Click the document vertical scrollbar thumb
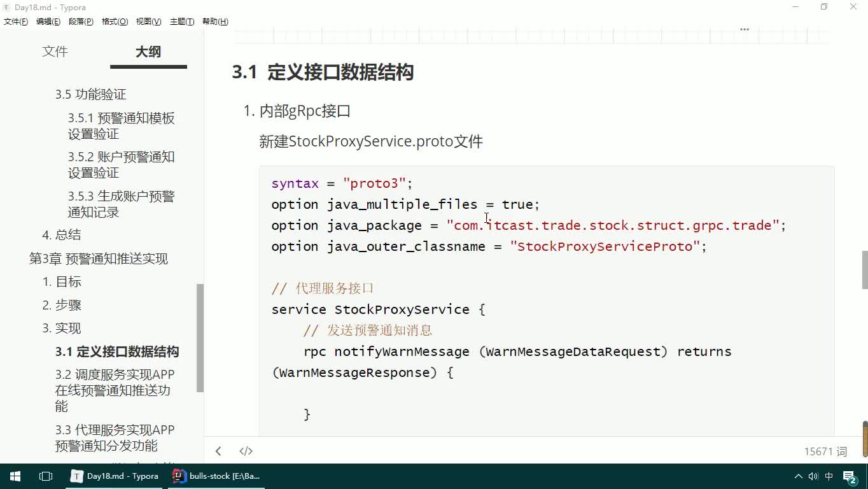 [x=865, y=269]
